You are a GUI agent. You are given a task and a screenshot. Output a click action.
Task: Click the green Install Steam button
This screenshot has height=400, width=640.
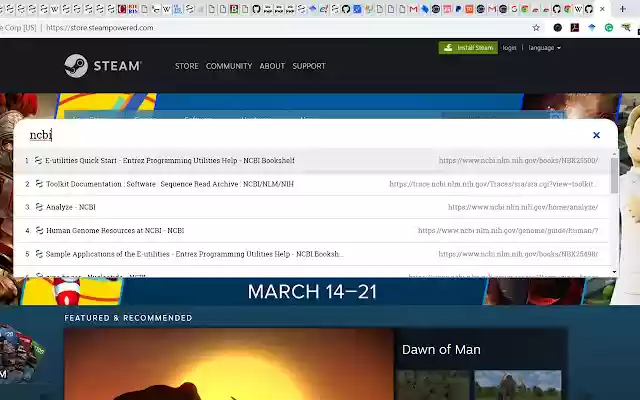pyautogui.click(x=468, y=48)
